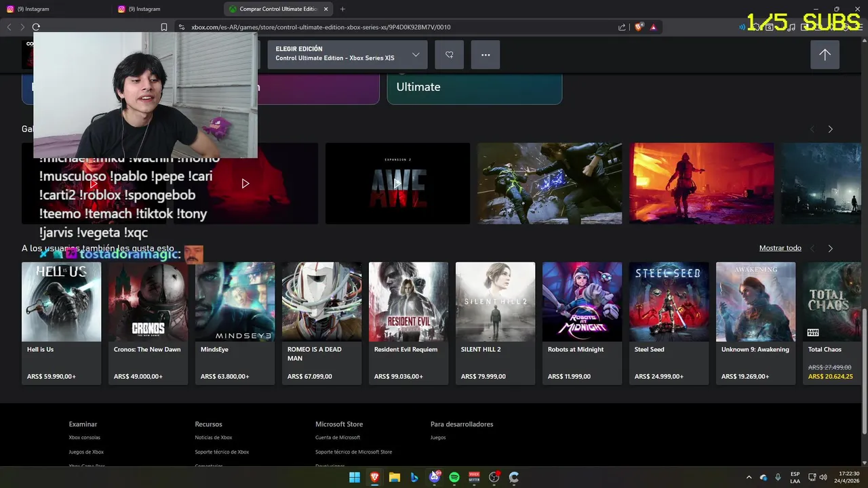Open ROMEO IS A DEAD MAN card
Screen dimensions: 868x488
[x=321, y=323]
